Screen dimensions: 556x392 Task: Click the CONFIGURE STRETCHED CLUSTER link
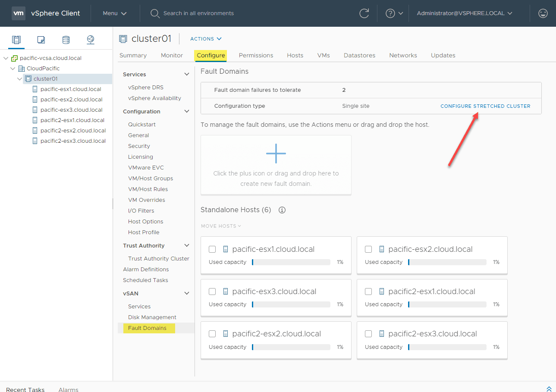coord(485,106)
